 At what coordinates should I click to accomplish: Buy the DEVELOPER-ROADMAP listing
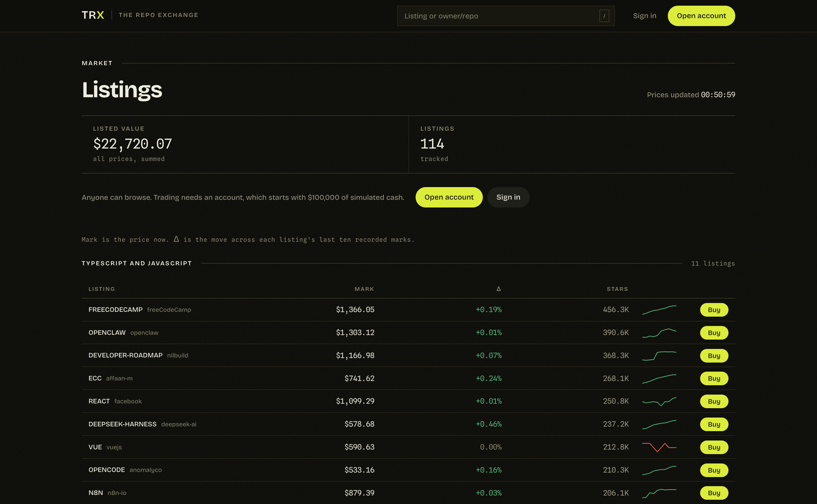tap(714, 356)
